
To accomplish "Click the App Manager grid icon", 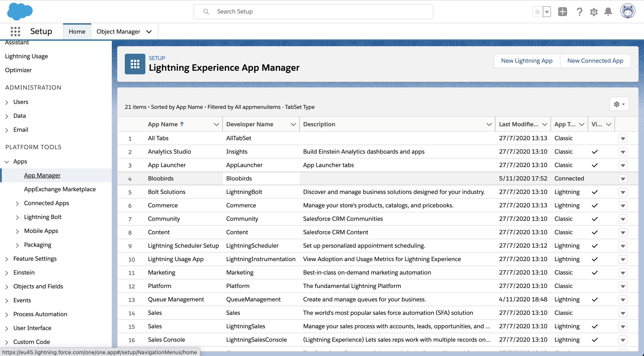I will 135,64.
